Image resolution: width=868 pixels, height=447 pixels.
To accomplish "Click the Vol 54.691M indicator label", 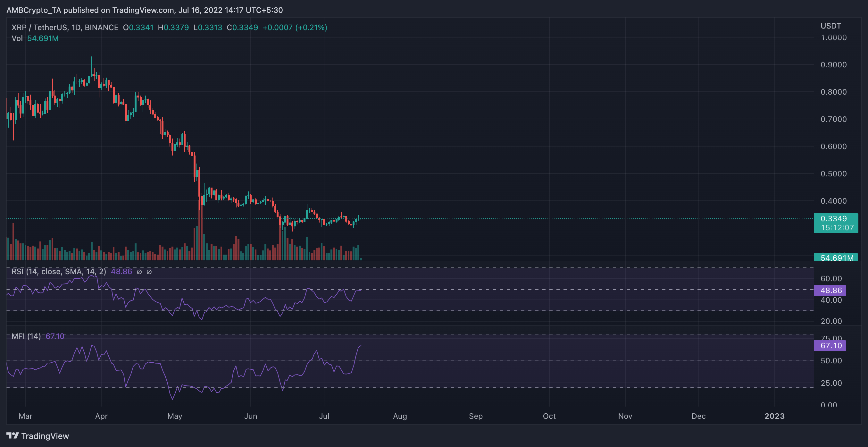I will 35,38.
